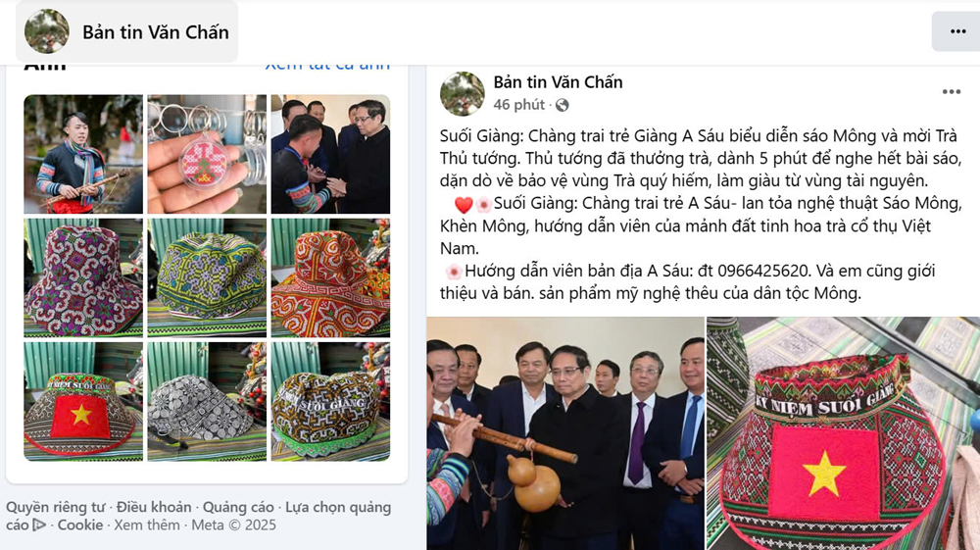The width and height of the screenshot is (980, 550).
Task: Click the public globe icon beside 46 phút
Action: pyautogui.click(x=562, y=105)
